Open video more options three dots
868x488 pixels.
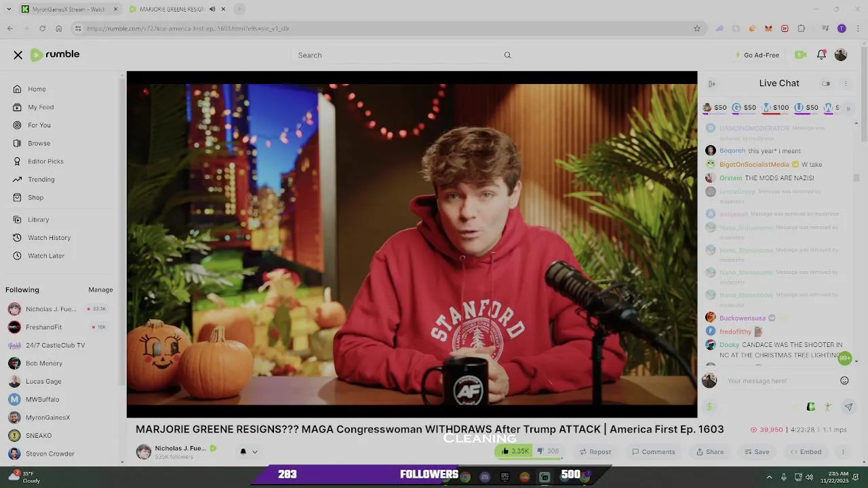click(843, 452)
